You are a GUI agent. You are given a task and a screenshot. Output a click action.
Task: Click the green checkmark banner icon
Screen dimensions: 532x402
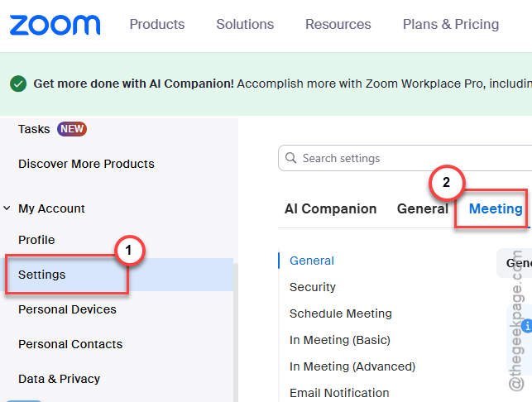click(18, 84)
